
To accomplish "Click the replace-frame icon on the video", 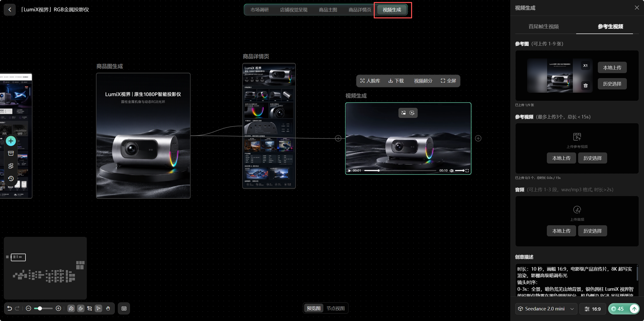I will (404, 113).
